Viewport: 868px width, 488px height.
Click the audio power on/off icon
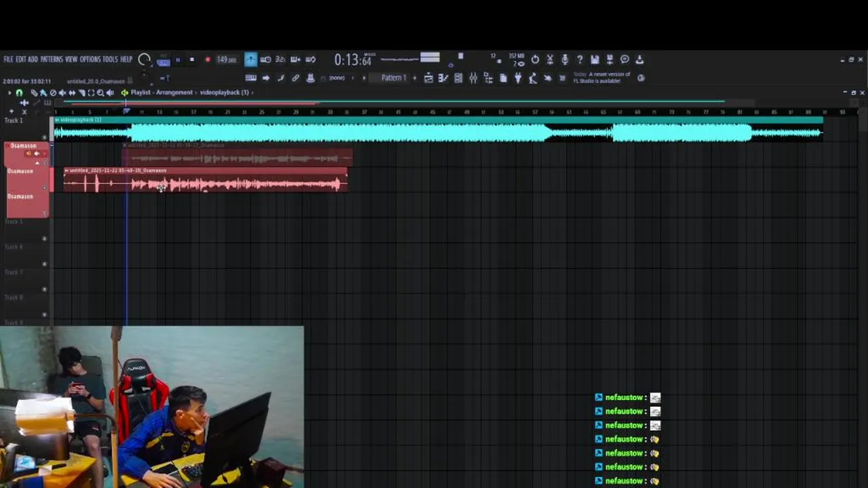click(x=535, y=60)
